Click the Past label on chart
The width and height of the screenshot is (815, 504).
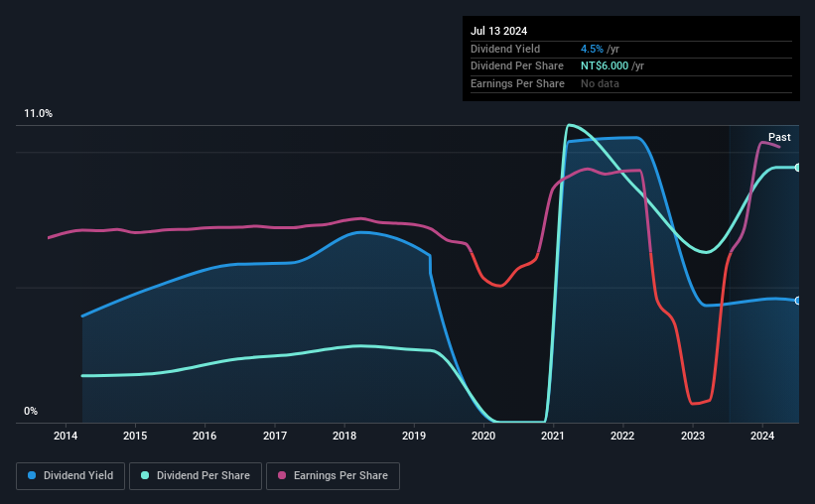point(779,137)
